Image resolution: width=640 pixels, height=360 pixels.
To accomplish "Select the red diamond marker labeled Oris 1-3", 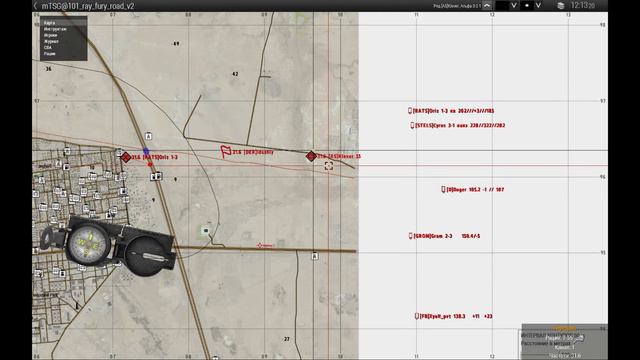I will point(126,157).
